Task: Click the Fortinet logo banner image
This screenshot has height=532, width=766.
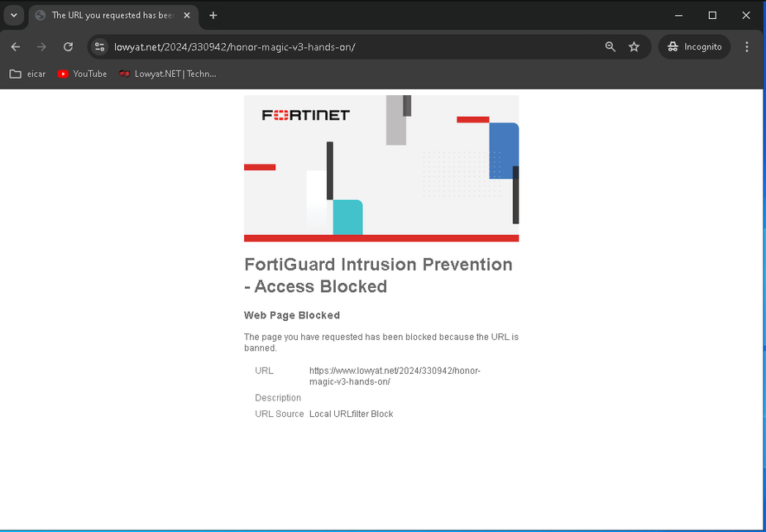Action: point(381,168)
